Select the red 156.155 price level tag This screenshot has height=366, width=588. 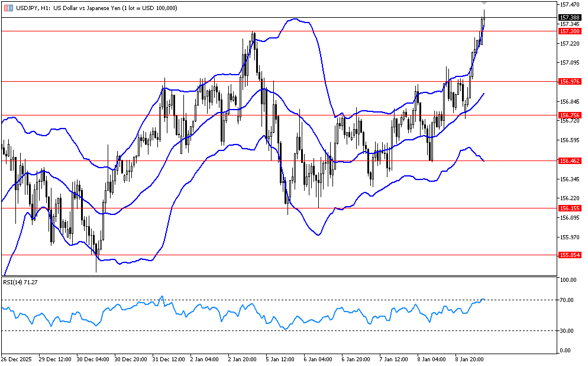tap(570, 208)
